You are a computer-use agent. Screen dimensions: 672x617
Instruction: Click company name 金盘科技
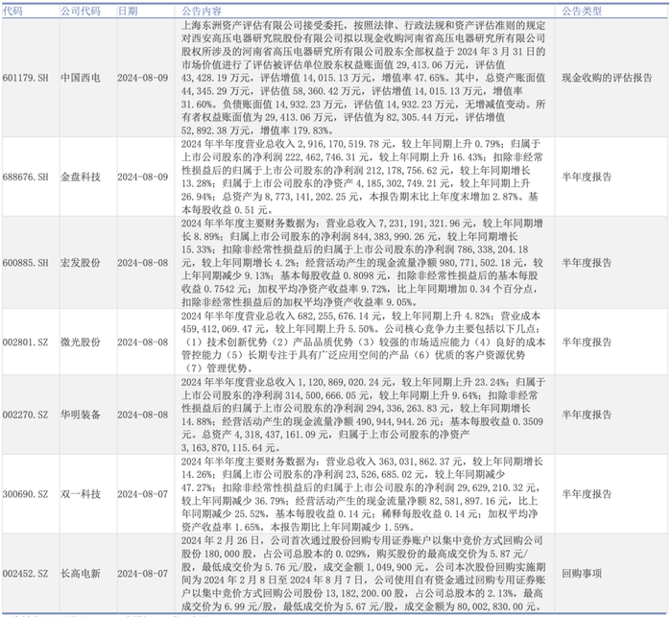click(x=81, y=177)
